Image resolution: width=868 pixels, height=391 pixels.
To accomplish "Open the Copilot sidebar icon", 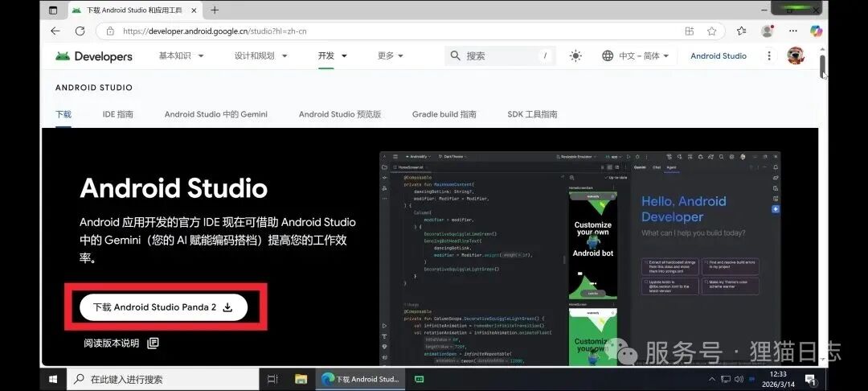I will point(816,31).
